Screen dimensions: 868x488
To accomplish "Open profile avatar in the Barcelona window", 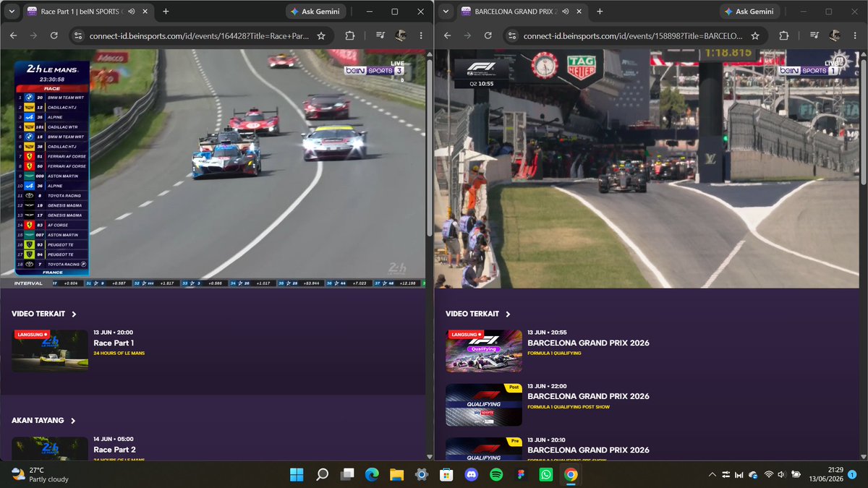I will (834, 35).
